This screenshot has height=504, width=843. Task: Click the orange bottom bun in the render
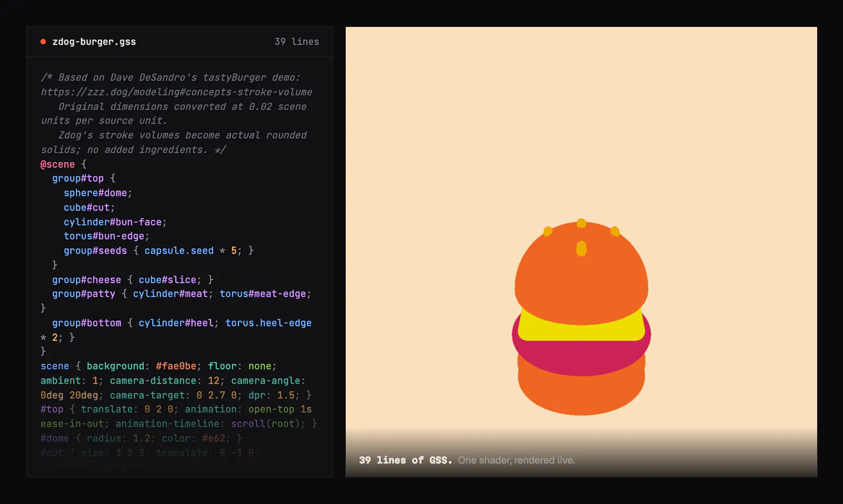point(581,395)
